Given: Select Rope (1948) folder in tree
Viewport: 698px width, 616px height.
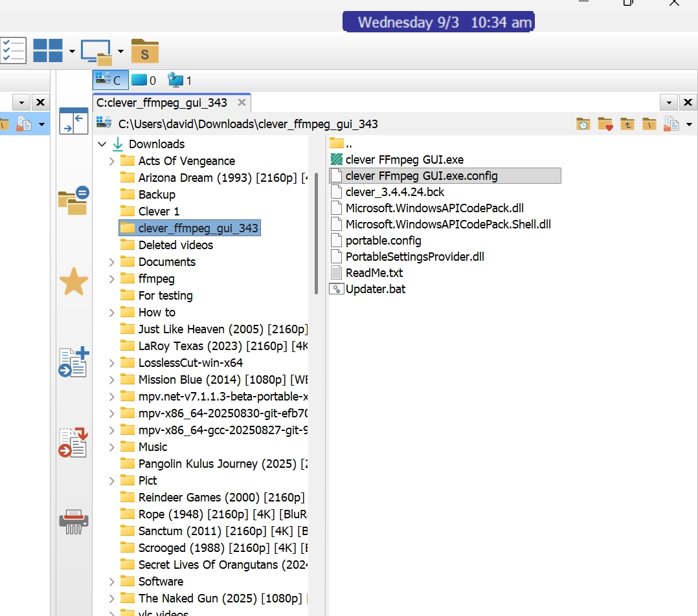Looking at the screenshot, I should 214,514.
